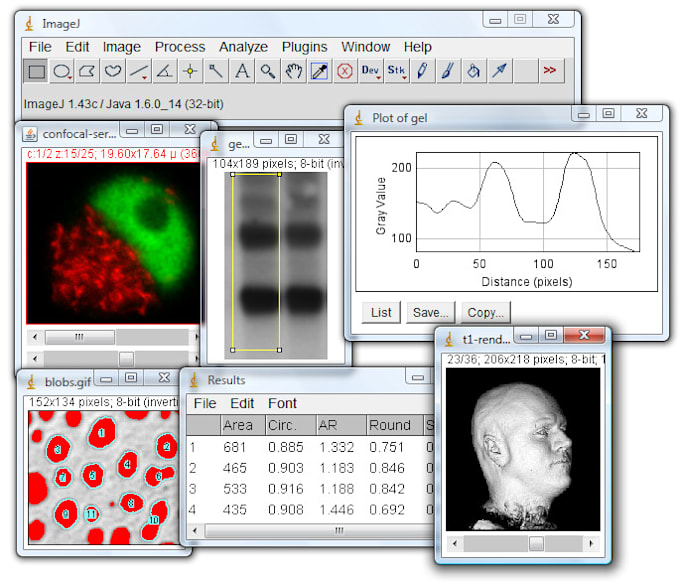
Task: Select the Straight Line tool
Action: click(x=139, y=71)
